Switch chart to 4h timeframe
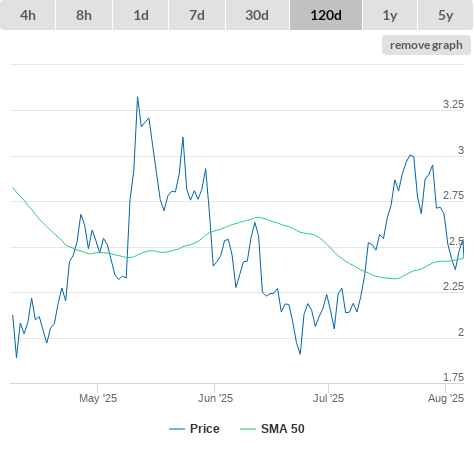The width and height of the screenshot is (474, 455). tap(28, 15)
